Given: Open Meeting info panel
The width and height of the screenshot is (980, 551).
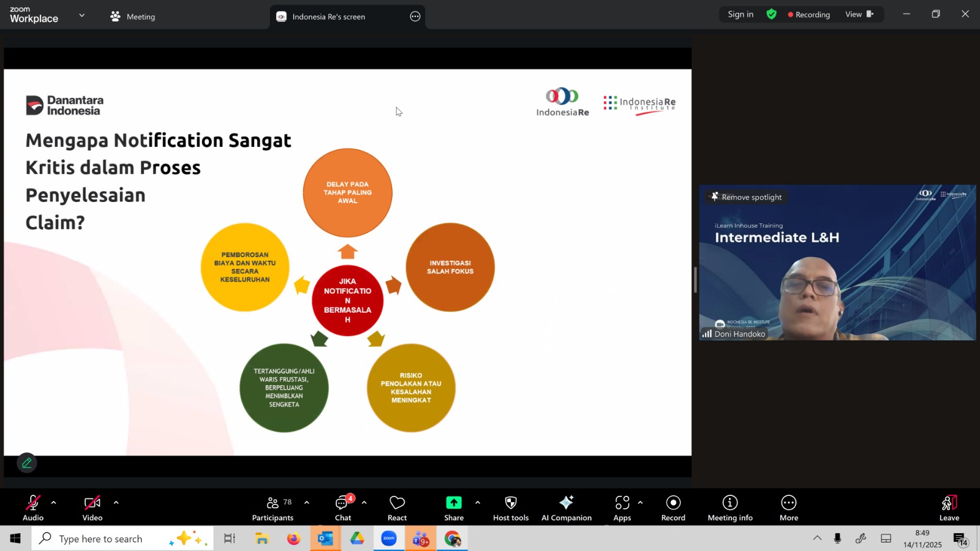Looking at the screenshot, I should pos(729,508).
